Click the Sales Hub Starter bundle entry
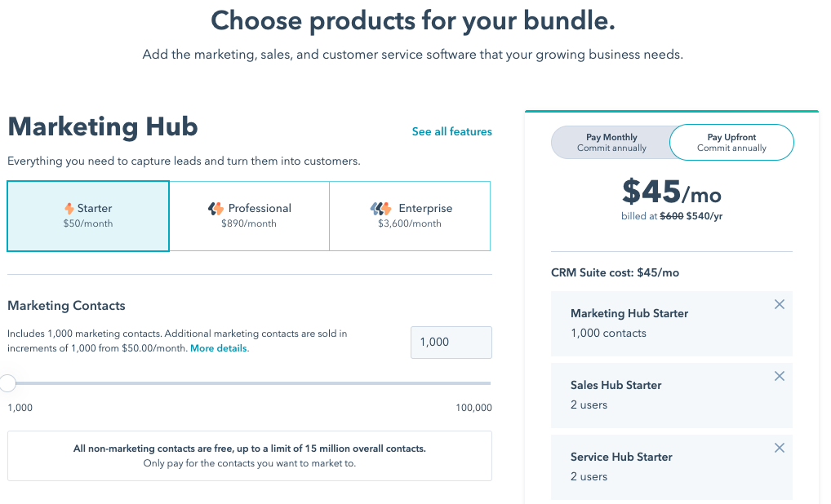This screenshot has width=831, height=504. (661, 395)
